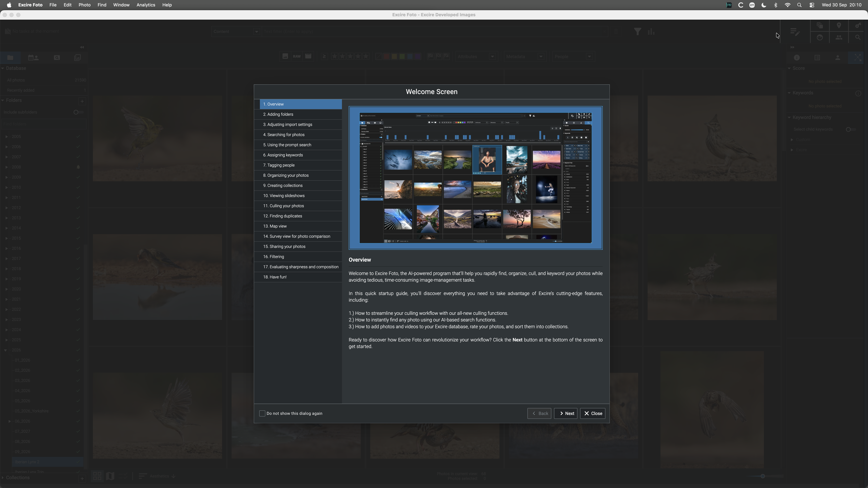The height and width of the screenshot is (488, 868).
Task: Click the video clapperboard filter icon
Action: [308, 57]
